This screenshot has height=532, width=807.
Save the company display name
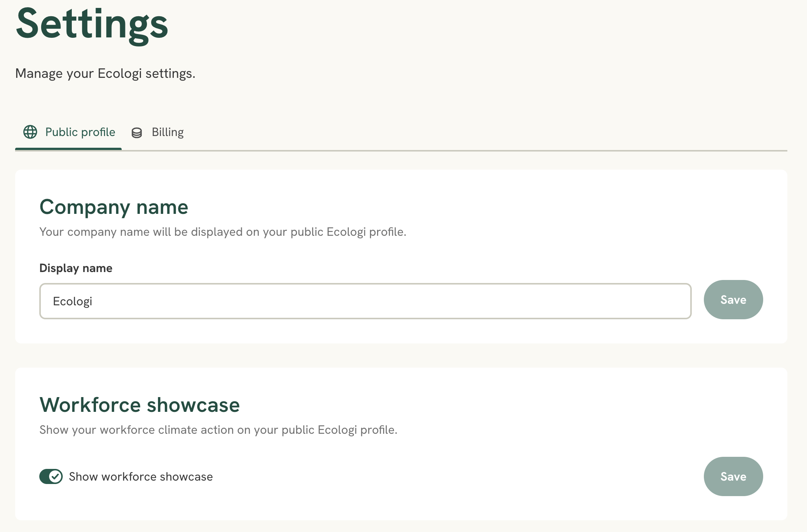coord(733,300)
